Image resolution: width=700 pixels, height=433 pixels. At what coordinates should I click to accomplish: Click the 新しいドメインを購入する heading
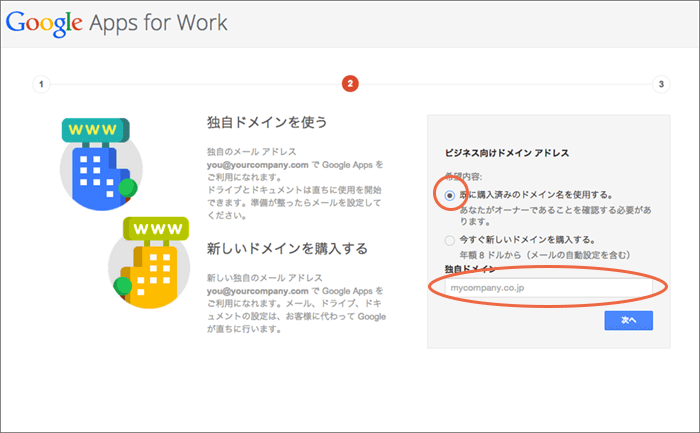point(287,249)
